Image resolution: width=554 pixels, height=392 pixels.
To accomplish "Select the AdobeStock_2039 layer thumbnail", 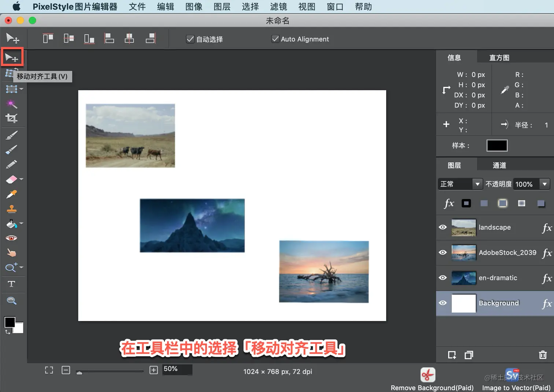I will pyautogui.click(x=464, y=253).
